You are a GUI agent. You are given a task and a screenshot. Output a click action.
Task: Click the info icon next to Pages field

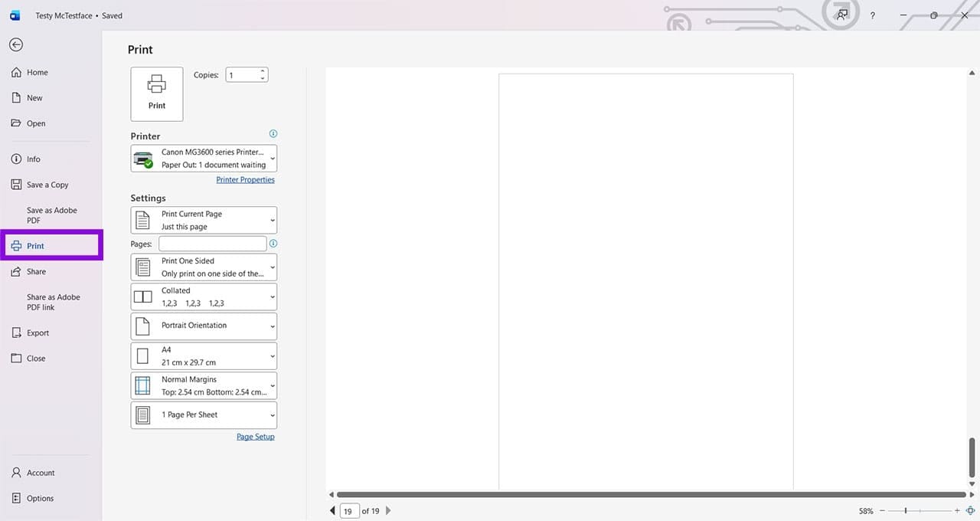(x=273, y=244)
